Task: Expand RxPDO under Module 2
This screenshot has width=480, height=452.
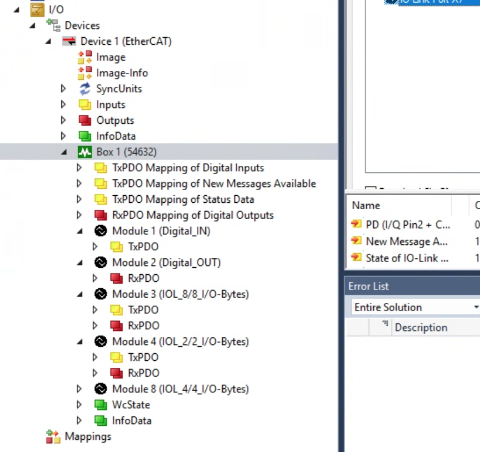Action: 95,278
